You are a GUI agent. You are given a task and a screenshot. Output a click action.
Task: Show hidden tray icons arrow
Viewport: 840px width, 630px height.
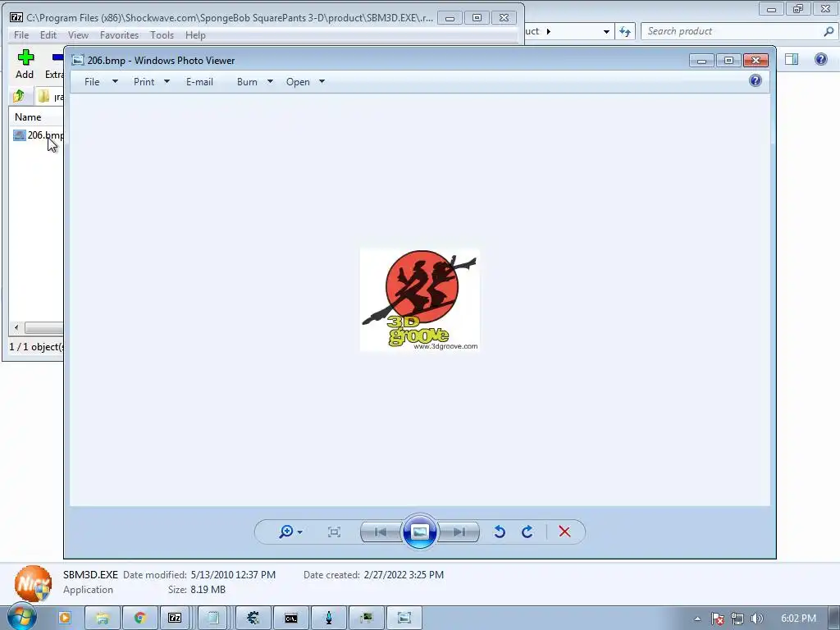tap(697, 619)
